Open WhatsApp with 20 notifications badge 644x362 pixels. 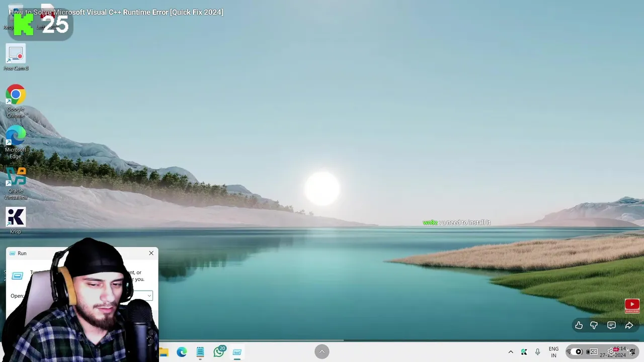click(219, 351)
